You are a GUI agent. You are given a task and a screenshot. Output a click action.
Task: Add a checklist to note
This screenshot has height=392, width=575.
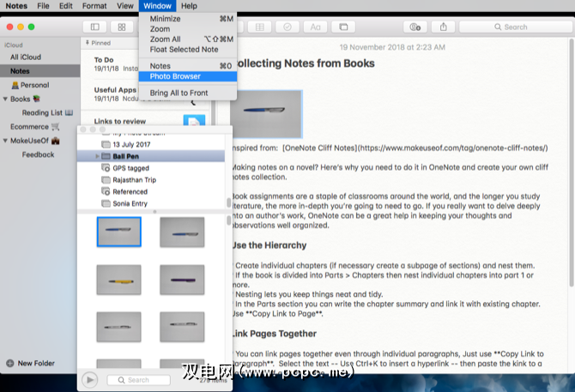coord(287,27)
